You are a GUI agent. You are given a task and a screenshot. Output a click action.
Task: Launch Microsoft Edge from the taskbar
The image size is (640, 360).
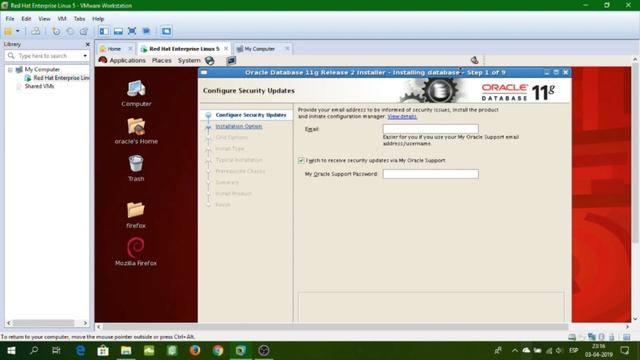tap(80, 351)
